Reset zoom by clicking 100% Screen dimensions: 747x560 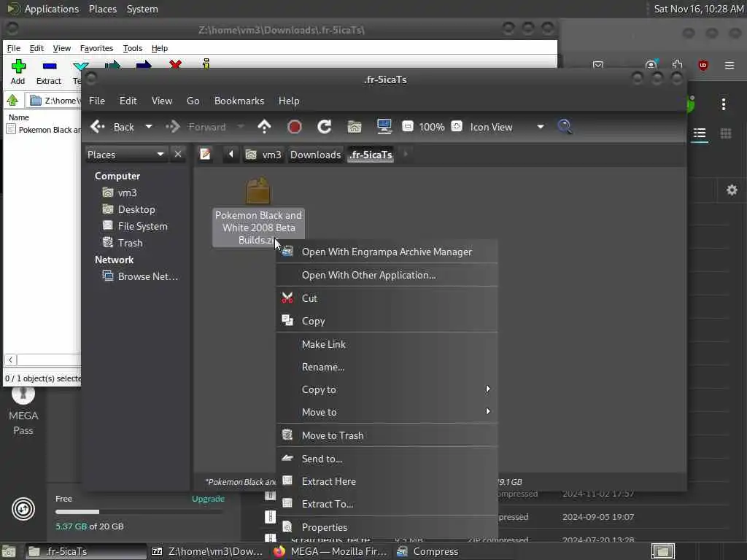coord(432,127)
